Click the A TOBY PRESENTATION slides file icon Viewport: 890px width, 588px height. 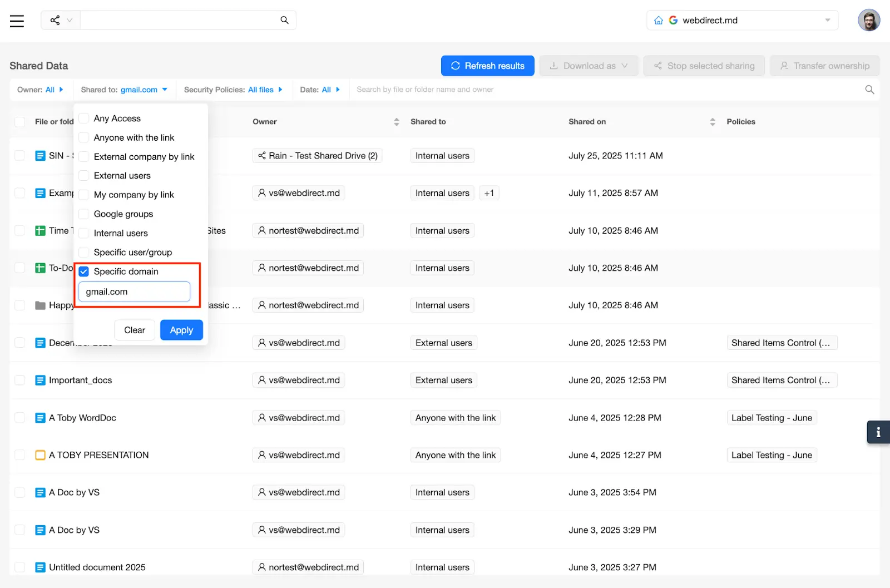point(40,455)
